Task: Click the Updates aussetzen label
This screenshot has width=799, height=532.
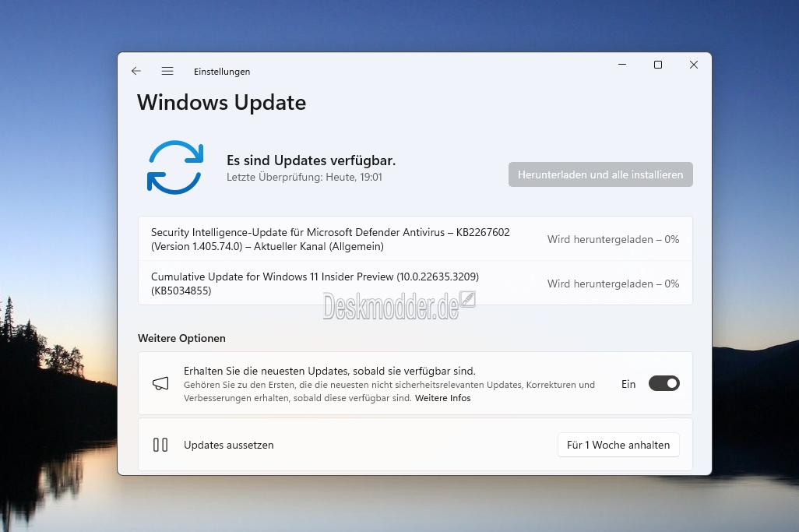Action: click(229, 445)
